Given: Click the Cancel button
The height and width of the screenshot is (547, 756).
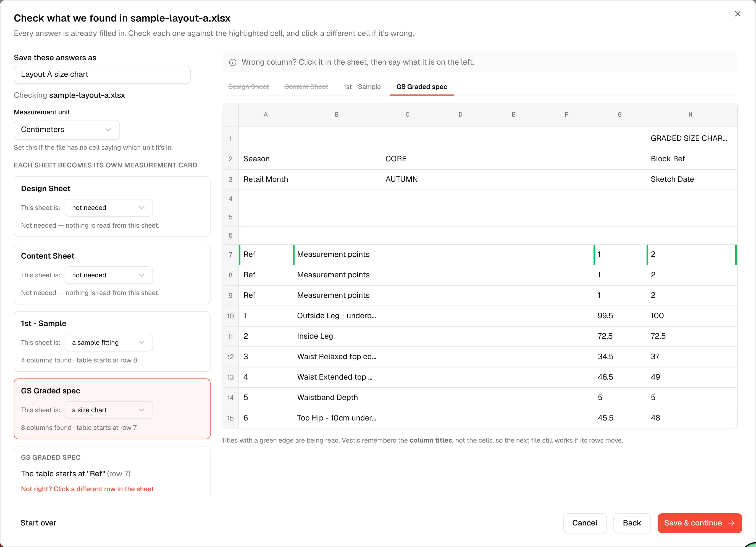Looking at the screenshot, I should (x=585, y=523).
